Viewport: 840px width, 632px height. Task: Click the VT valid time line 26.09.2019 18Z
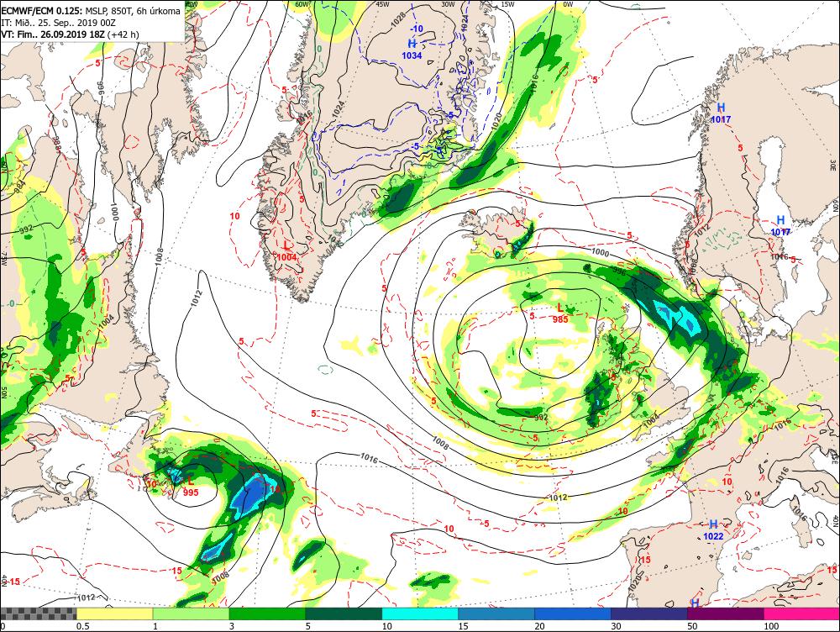point(70,34)
